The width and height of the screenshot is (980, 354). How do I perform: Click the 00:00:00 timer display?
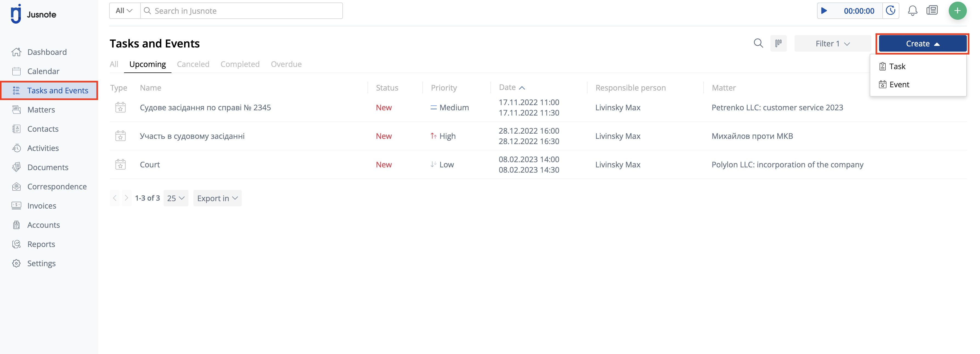(859, 11)
